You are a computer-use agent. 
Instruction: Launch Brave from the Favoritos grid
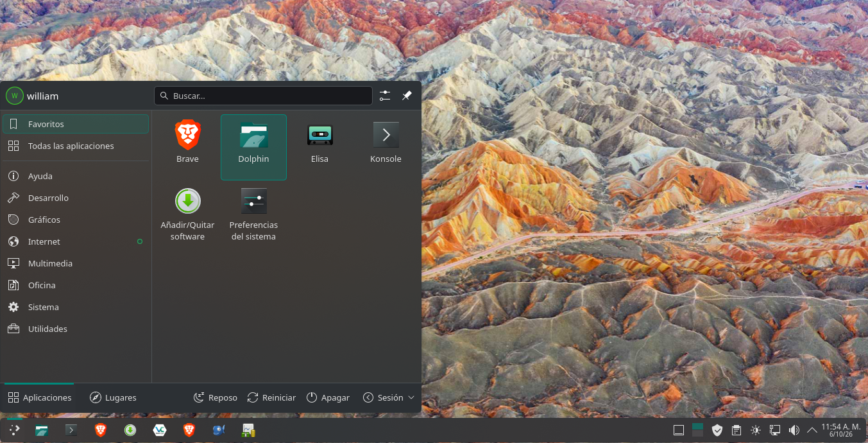pyautogui.click(x=188, y=142)
